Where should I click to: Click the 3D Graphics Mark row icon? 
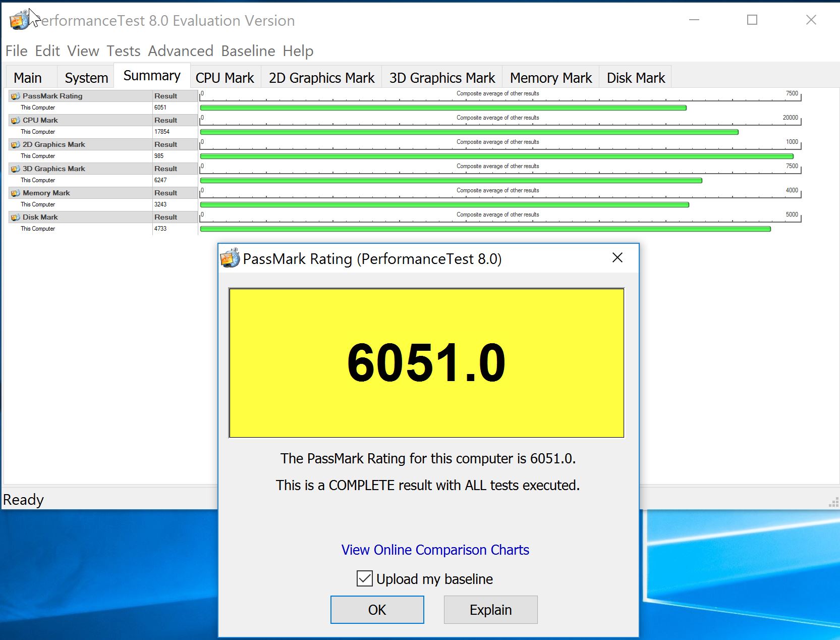click(16, 169)
